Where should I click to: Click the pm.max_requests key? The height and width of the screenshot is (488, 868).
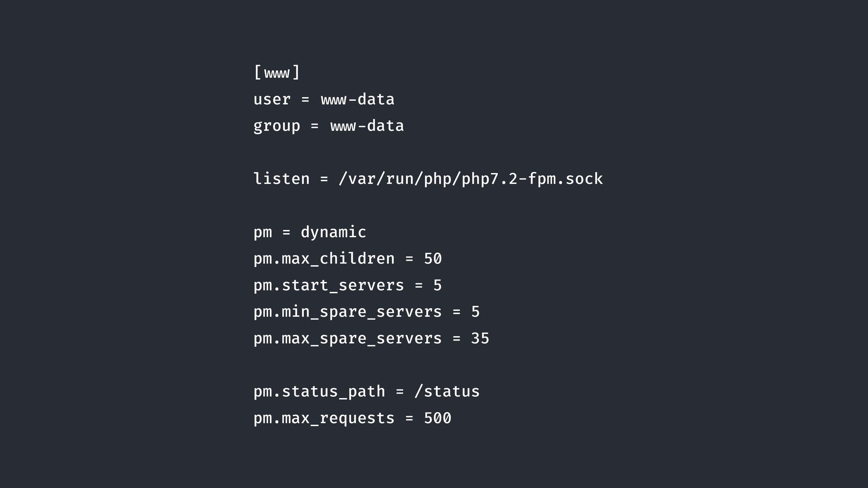pyautogui.click(x=324, y=418)
